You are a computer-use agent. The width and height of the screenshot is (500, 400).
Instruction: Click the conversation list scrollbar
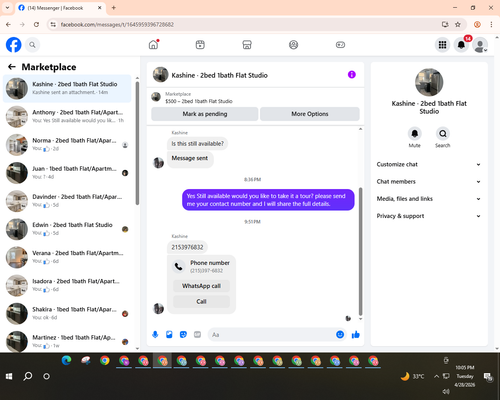137,143
